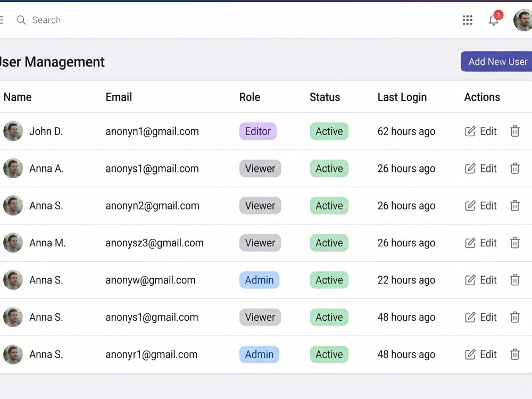Edit the Anna M. user

pos(481,243)
